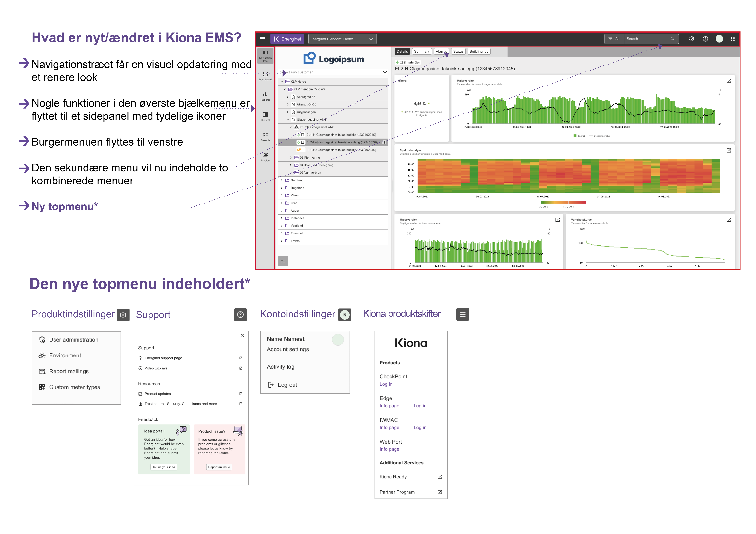Viewport: 756px width, 534px height.
Task: Open the Select sub customer dropdown
Action: (x=333, y=72)
